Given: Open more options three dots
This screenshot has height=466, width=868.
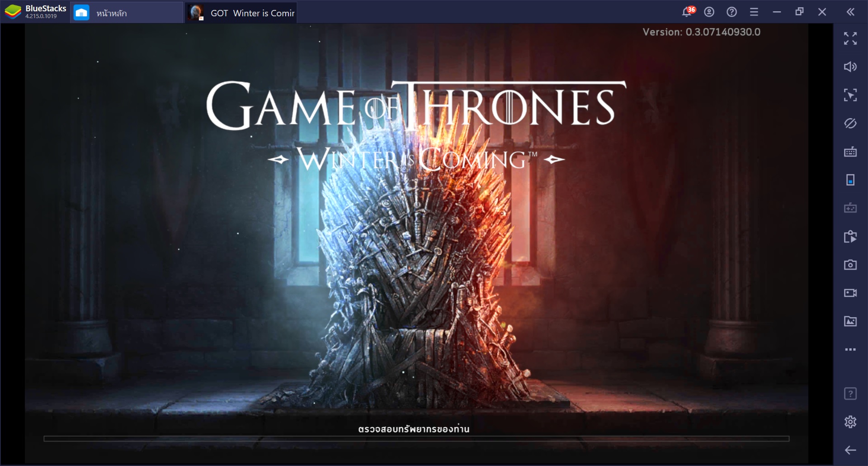Looking at the screenshot, I should (850, 349).
